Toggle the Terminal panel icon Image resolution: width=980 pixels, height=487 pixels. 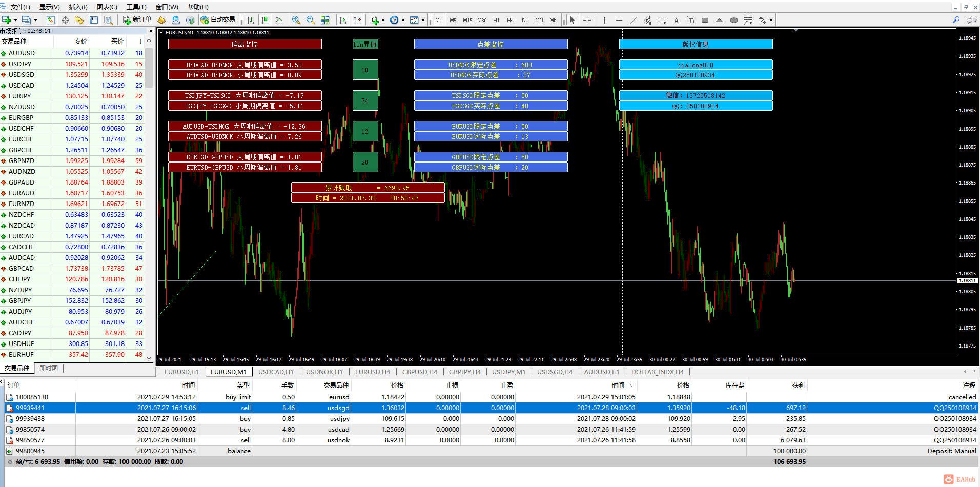click(94, 20)
